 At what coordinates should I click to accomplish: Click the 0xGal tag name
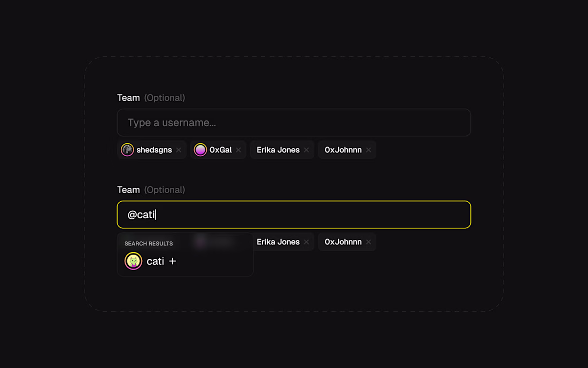[x=221, y=150]
